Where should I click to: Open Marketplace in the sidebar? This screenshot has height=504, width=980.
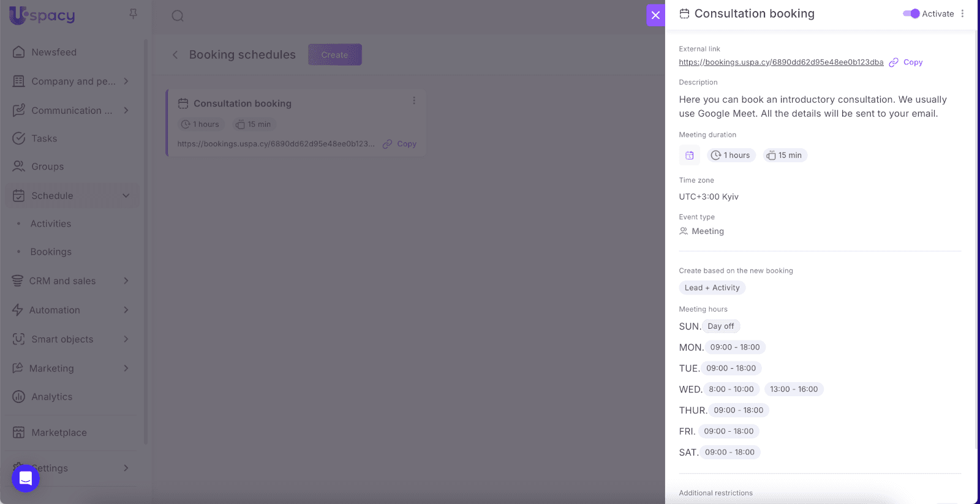(x=59, y=432)
